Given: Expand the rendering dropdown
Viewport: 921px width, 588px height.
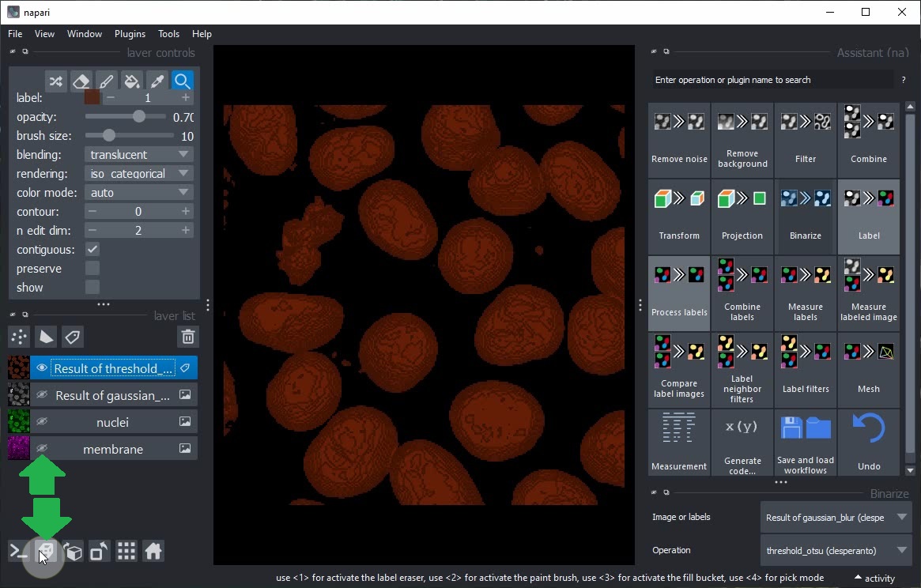Looking at the screenshot, I should tap(139, 174).
